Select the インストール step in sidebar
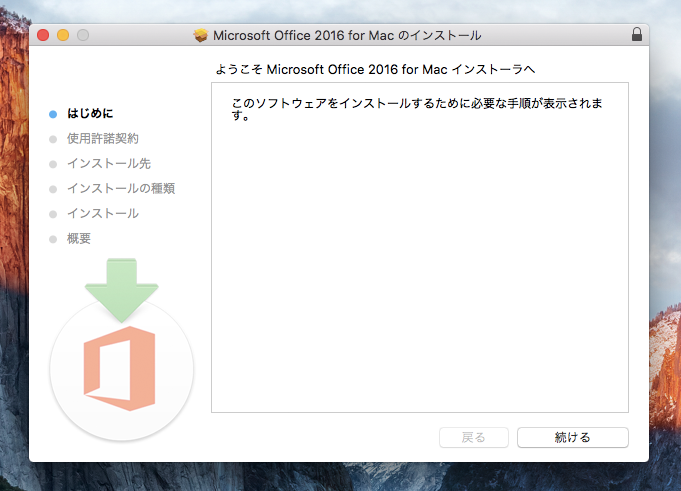 (x=102, y=214)
